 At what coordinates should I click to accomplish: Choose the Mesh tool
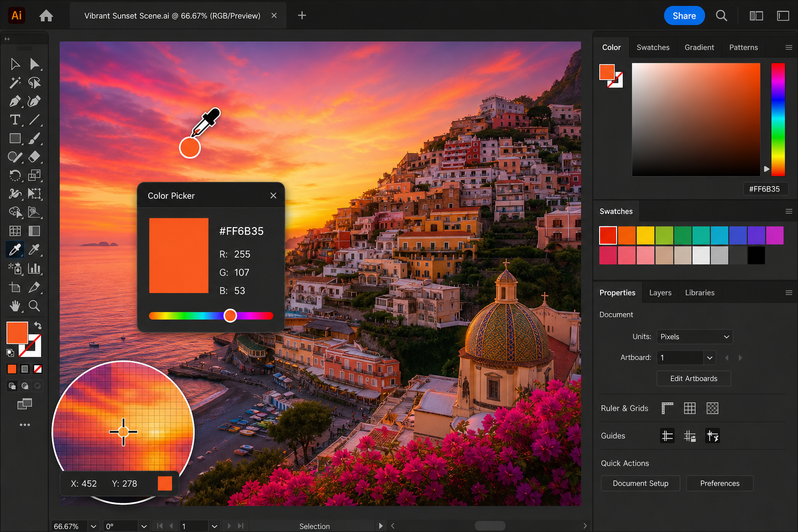(15, 231)
